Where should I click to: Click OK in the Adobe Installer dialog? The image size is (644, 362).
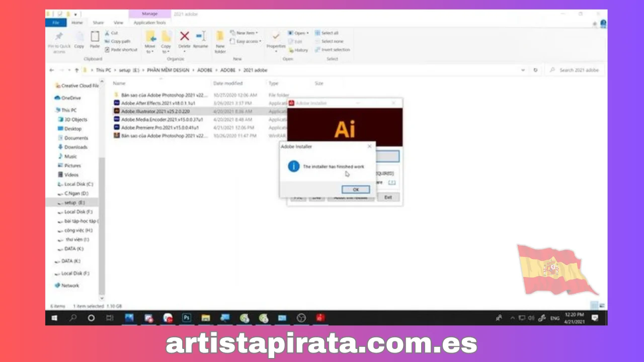(x=356, y=190)
